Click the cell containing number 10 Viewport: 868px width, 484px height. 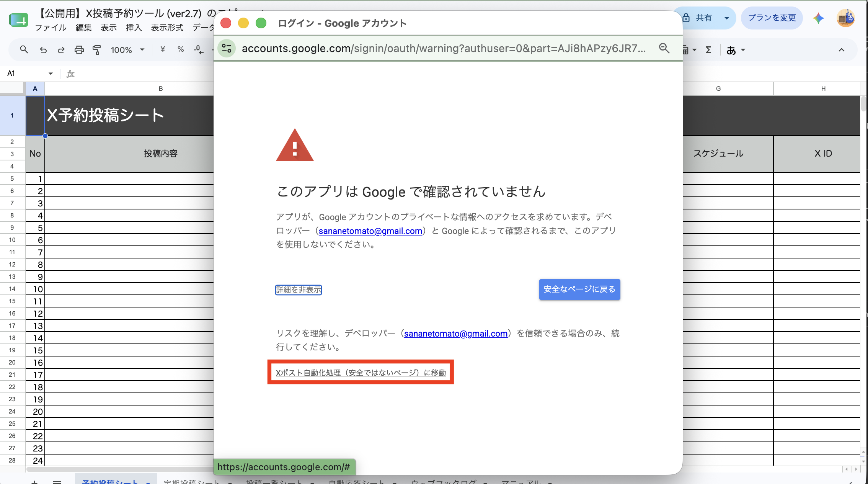point(35,289)
